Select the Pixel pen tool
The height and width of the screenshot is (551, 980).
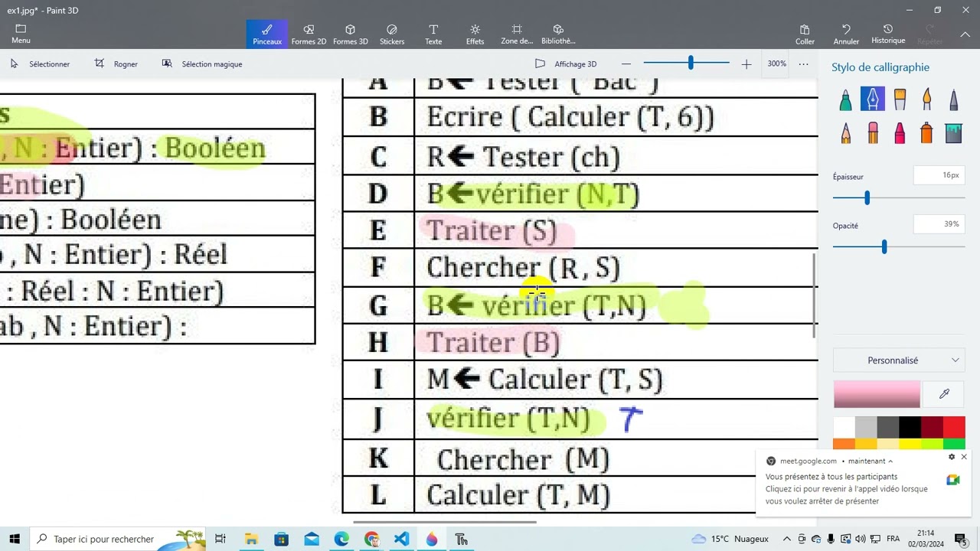point(953,100)
